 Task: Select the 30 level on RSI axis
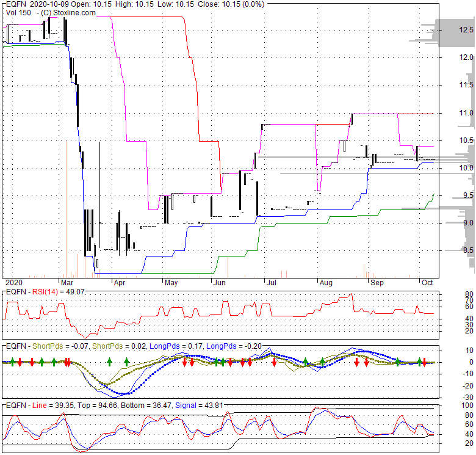(x=469, y=325)
